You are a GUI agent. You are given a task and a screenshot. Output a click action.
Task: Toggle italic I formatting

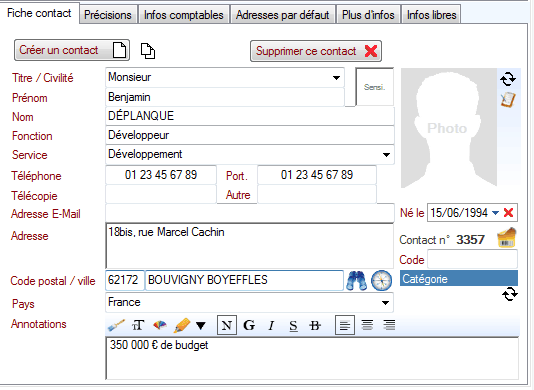[271, 326]
